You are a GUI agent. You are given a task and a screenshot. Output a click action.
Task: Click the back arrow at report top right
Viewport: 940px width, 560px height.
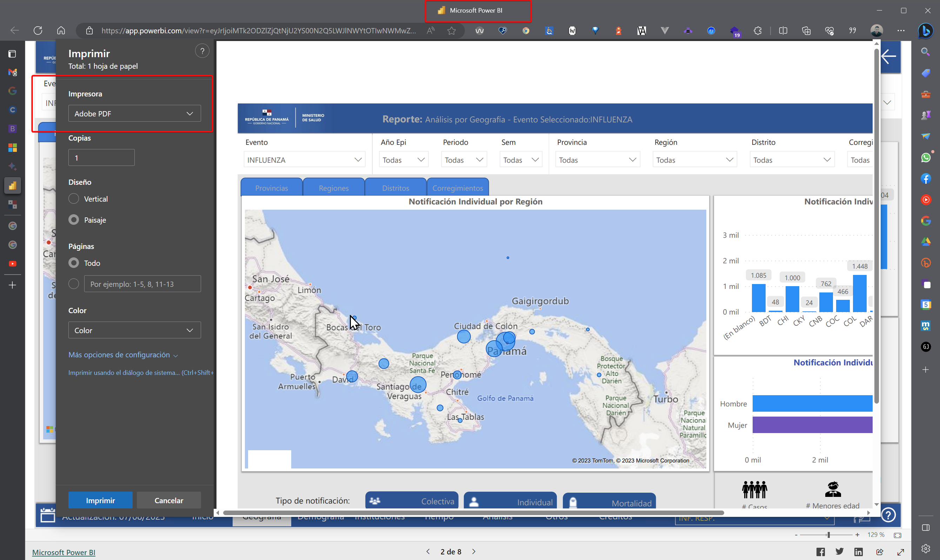pyautogui.click(x=889, y=56)
